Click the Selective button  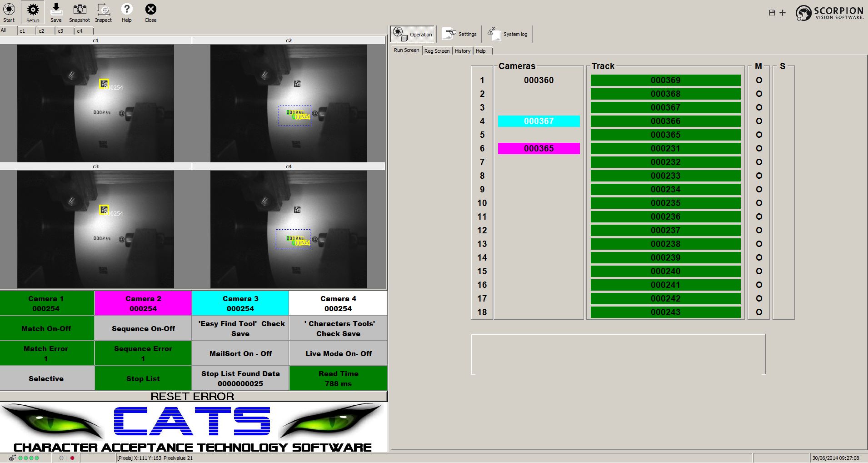click(x=47, y=378)
